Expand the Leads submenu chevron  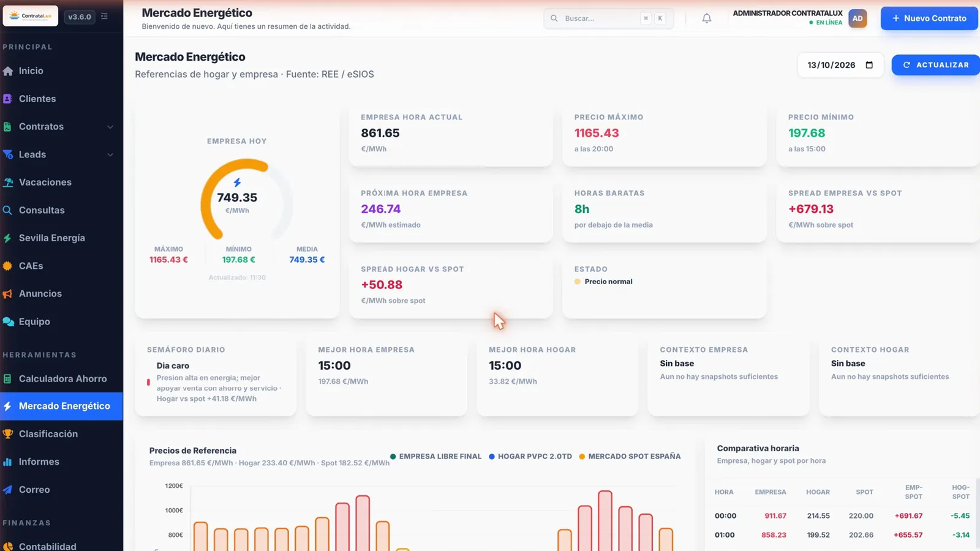[x=110, y=154]
